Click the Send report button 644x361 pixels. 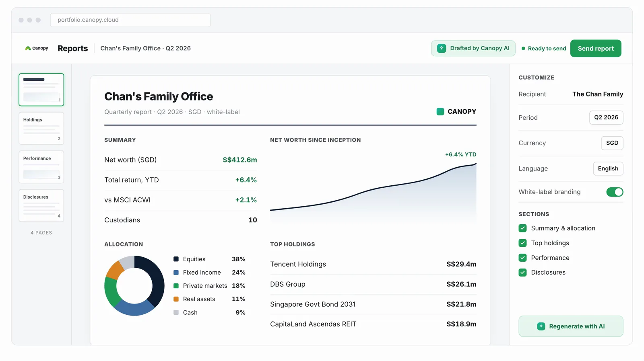click(x=596, y=49)
